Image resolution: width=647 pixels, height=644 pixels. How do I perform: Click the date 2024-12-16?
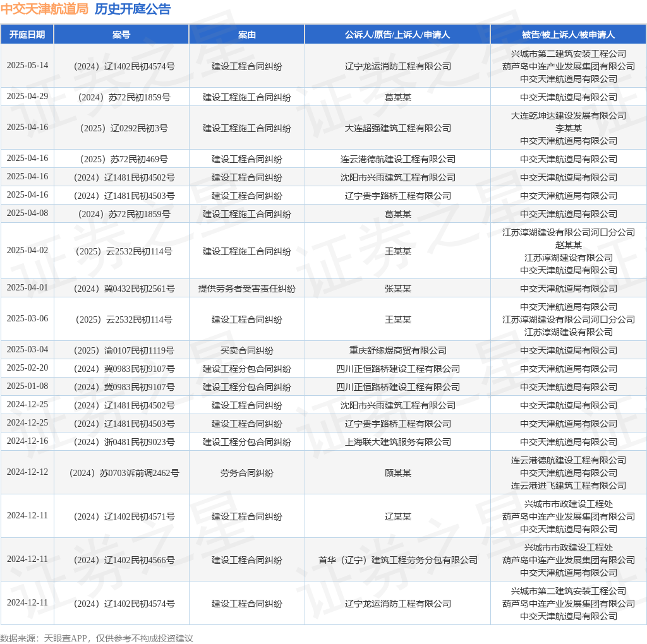(27, 441)
